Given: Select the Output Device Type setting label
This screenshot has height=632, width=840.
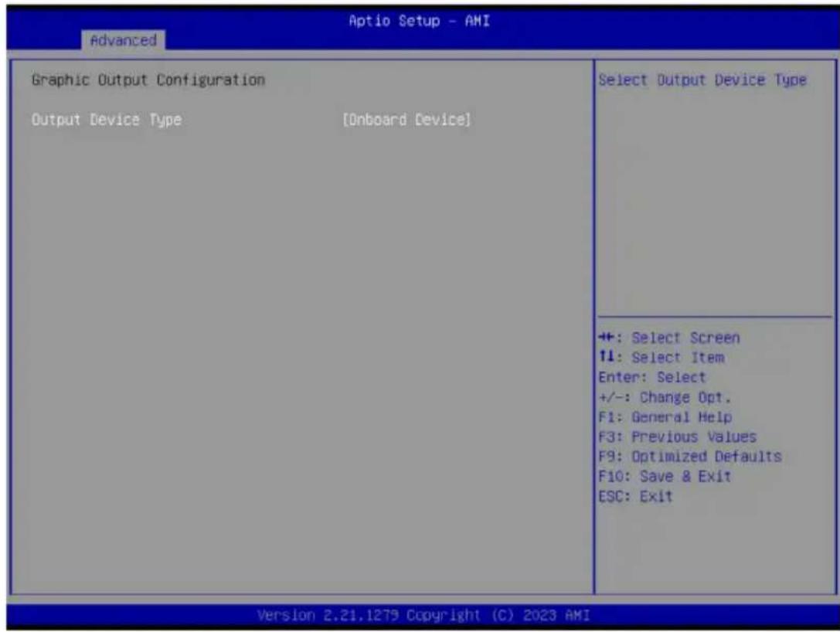Looking at the screenshot, I should [107, 120].
